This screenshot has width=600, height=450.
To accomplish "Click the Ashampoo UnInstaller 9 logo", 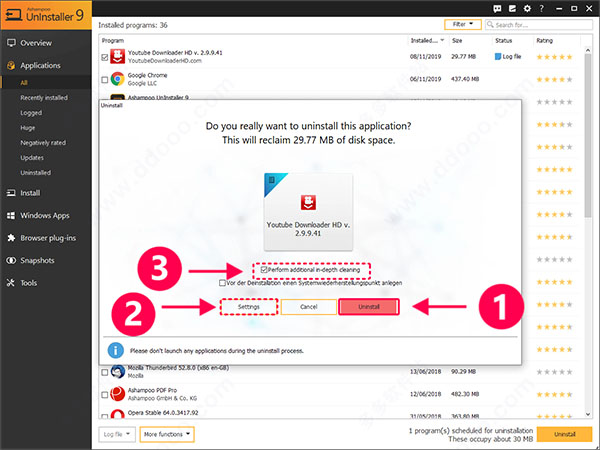I will point(46,15).
